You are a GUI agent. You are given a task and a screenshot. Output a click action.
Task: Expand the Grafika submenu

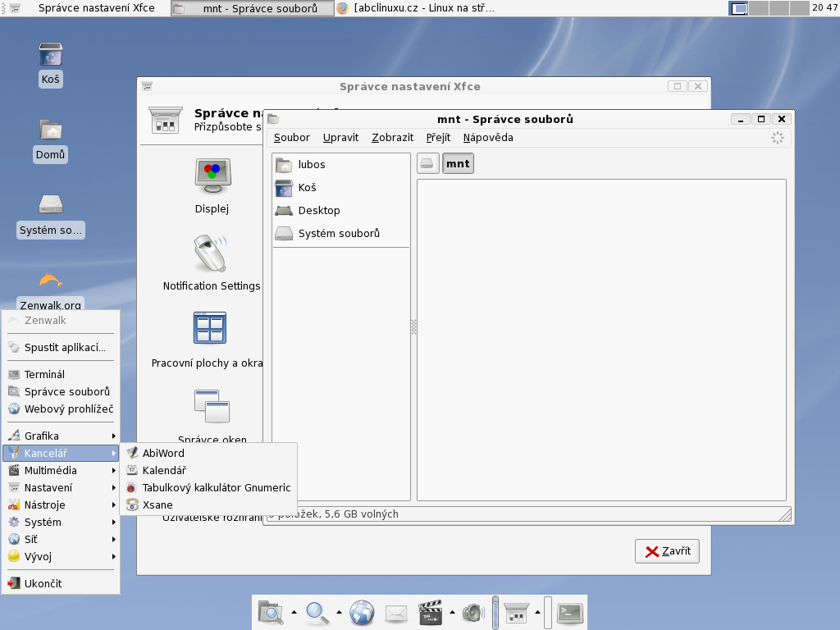(x=61, y=436)
